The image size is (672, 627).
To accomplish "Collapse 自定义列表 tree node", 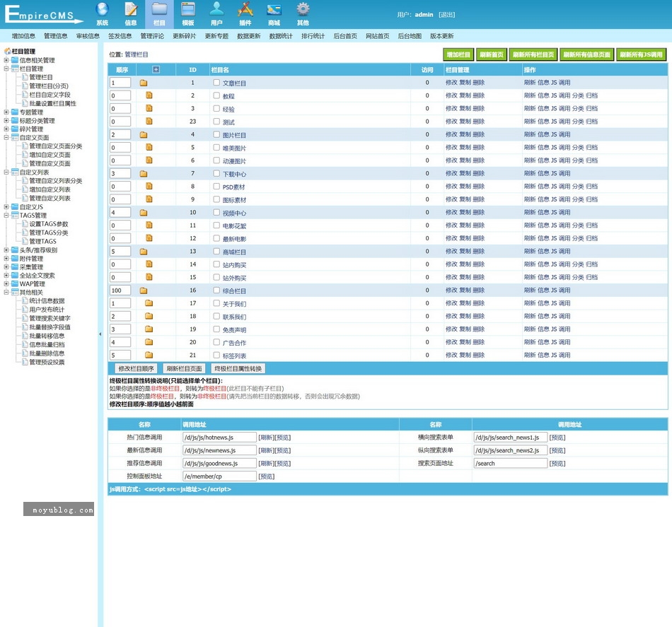I will (6, 172).
